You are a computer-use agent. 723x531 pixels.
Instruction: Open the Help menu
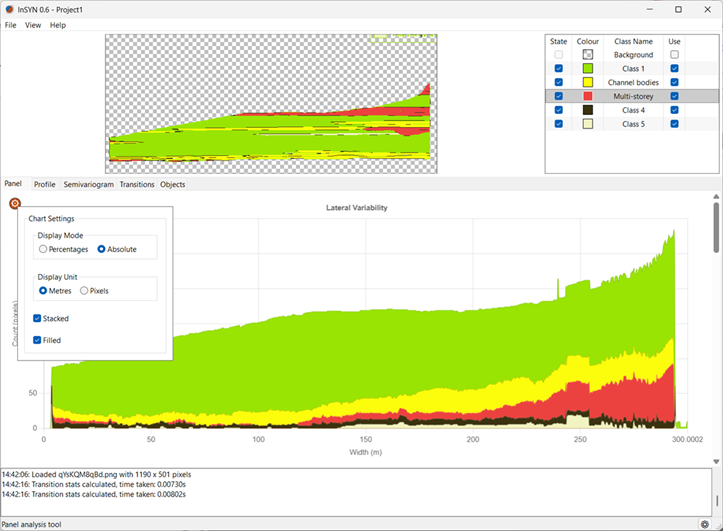58,25
